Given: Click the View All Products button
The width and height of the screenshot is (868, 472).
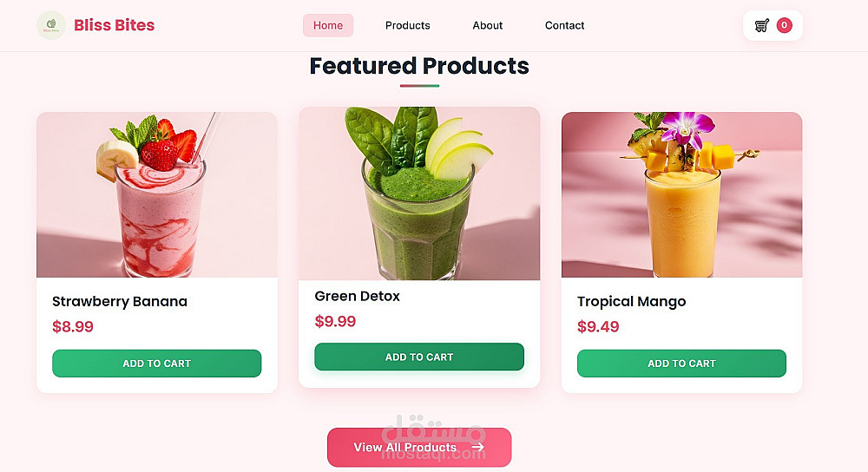Looking at the screenshot, I should pos(419,447).
